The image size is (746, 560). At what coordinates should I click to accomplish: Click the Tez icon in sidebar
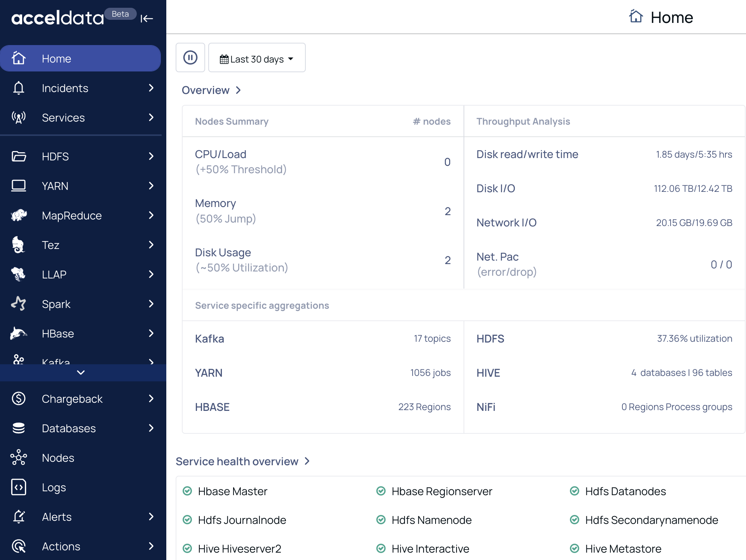click(x=19, y=245)
